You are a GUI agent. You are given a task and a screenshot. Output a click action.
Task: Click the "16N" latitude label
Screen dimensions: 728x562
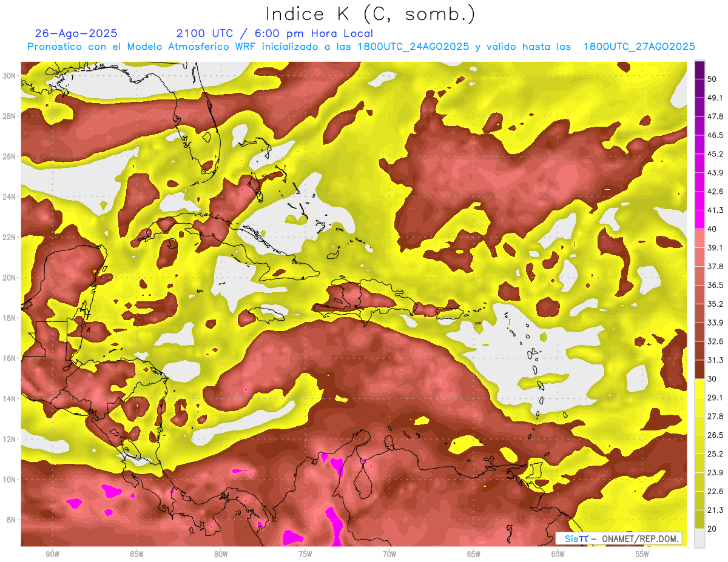pyautogui.click(x=10, y=358)
